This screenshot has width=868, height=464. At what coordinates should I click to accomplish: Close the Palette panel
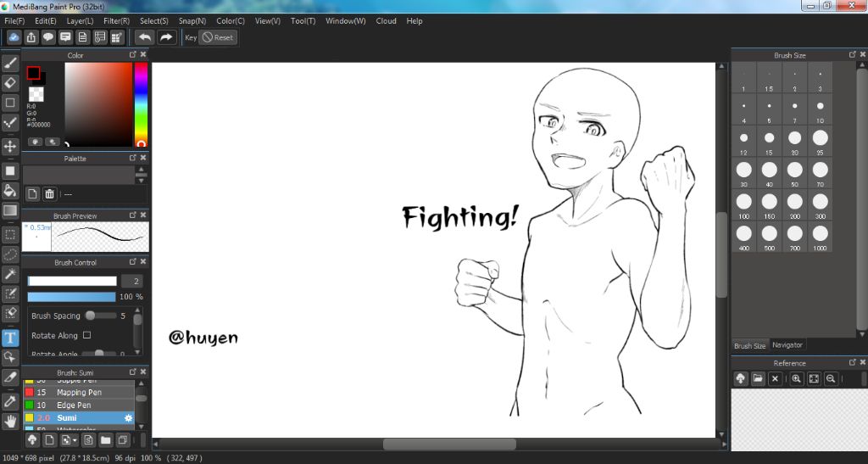coord(143,158)
